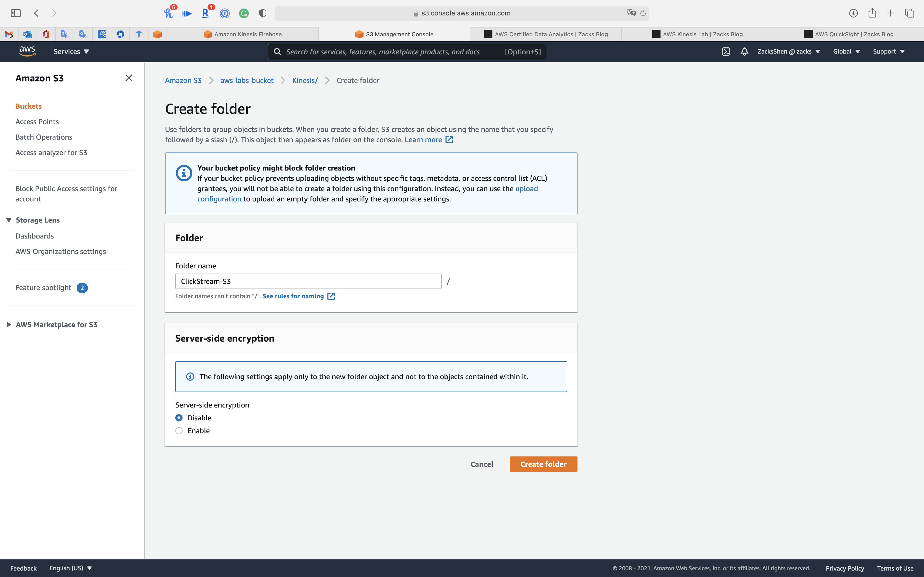Open the Safari downloads icon

(853, 13)
